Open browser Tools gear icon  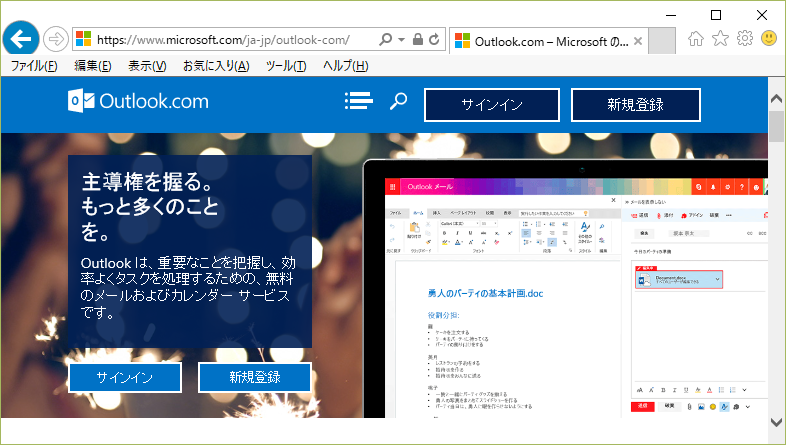point(745,38)
